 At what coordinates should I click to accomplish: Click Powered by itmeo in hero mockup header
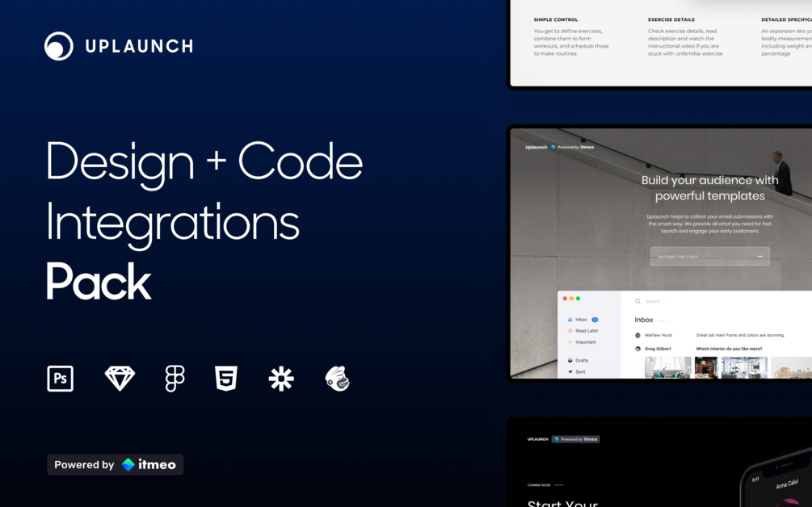(x=572, y=148)
